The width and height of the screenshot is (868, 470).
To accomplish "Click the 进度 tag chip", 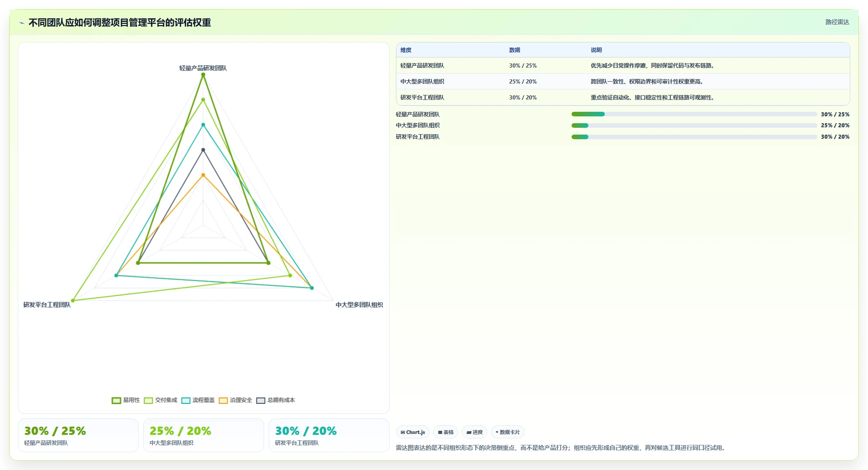I will 474,432.
